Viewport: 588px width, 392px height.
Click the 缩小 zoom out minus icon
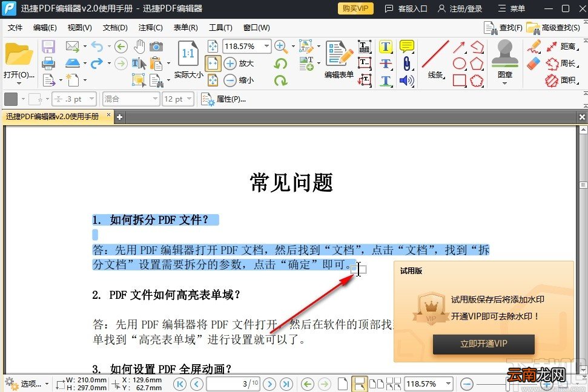(x=230, y=80)
